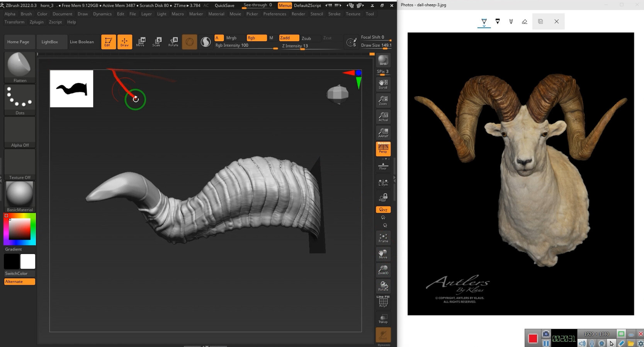Pick a color in the color picker square
The width and height of the screenshot is (644, 347).
click(20, 229)
